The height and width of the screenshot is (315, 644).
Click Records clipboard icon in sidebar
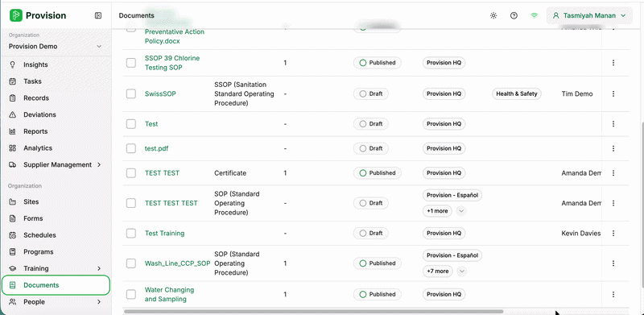(x=13, y=97)
